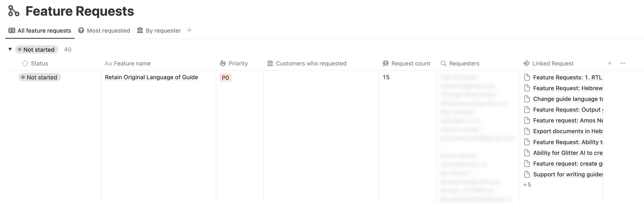Click the bank icon beside Customers who requested
The image size is (644, 203).
(x=270, y=63)
